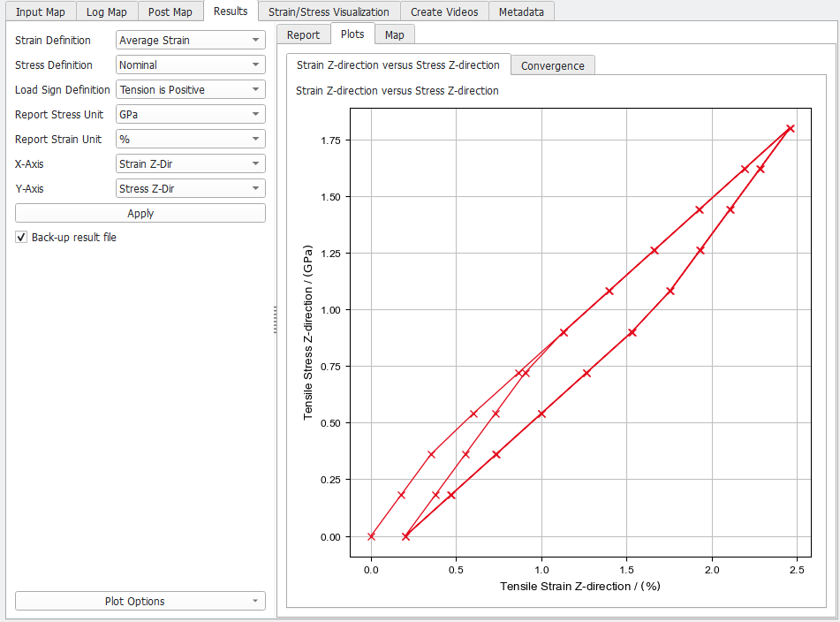
Task: Expand the Strain Definition dropdown
Action: coord(191,40)
